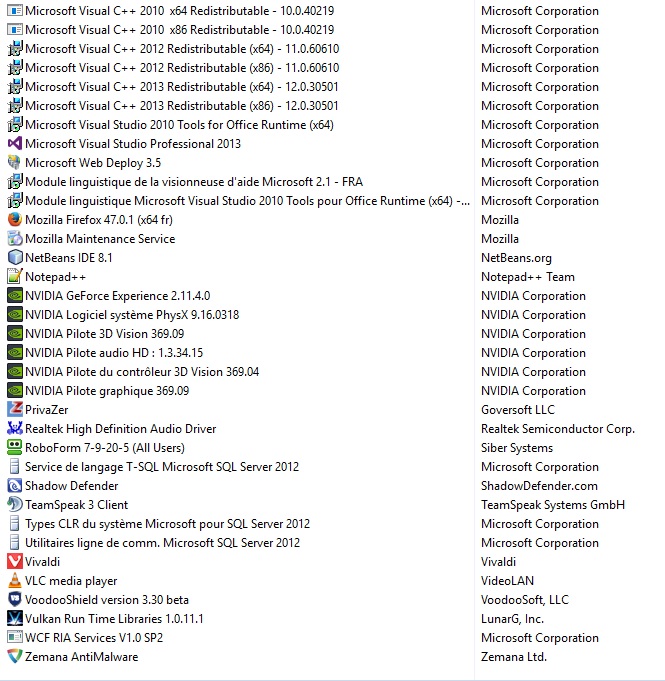Click the PrivaZer icon

(15, 410)
